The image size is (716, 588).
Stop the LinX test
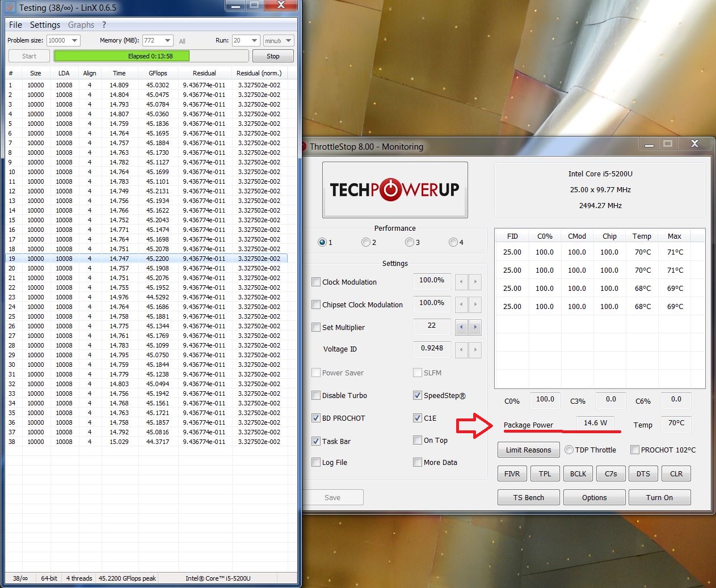(x=273, y=56)
